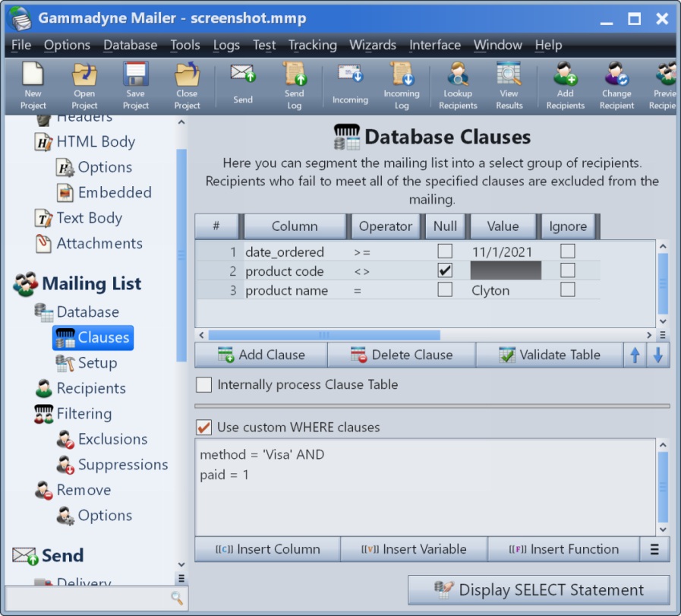681x616 pixels.
Task: Move clause up with the up arrow
Action: coord(635,355)
